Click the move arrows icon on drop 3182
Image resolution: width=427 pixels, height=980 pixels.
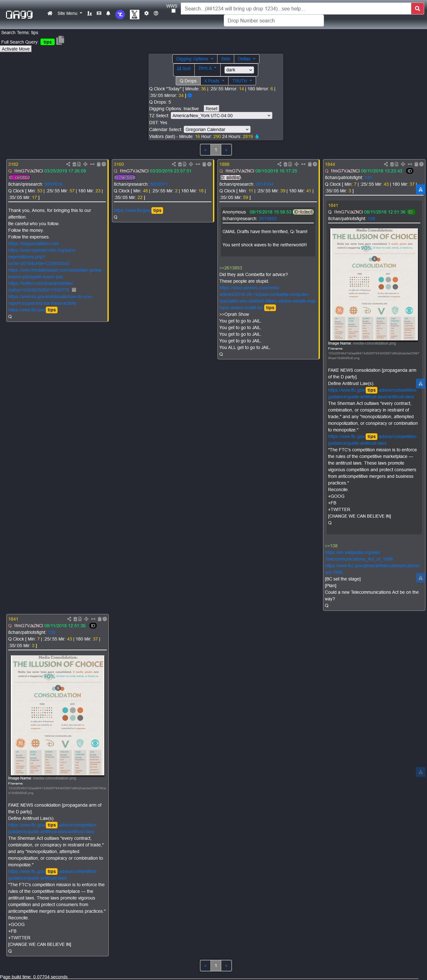pos(85,164)
